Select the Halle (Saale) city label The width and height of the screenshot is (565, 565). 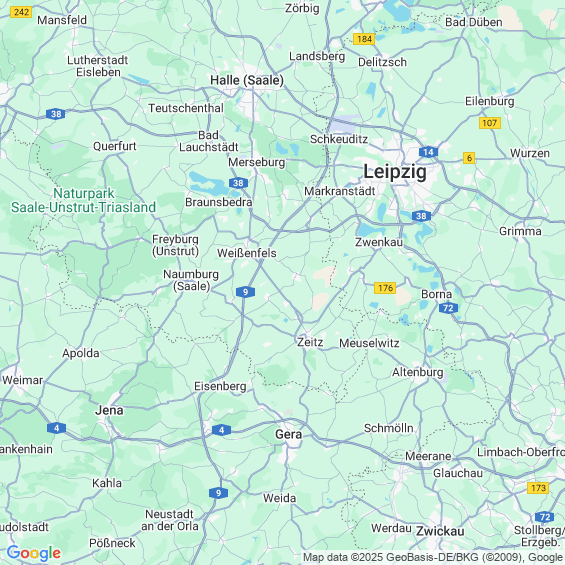point(247,80)
